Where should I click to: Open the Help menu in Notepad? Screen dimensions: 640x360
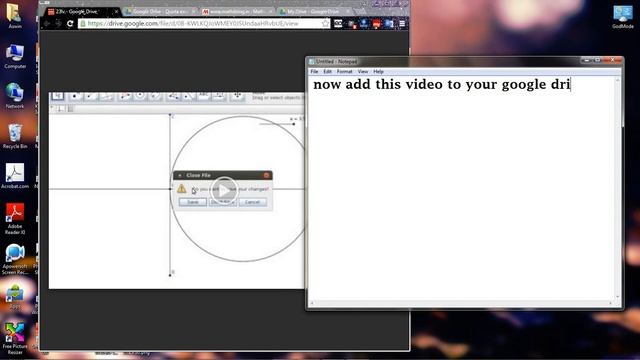(x=378, y=71)
